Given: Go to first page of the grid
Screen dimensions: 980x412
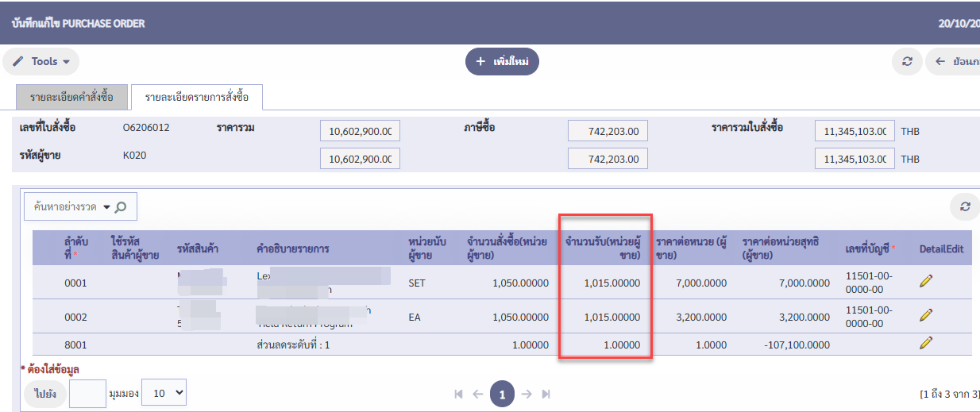Looking at the screenshot, I should (x=458, y=394).
